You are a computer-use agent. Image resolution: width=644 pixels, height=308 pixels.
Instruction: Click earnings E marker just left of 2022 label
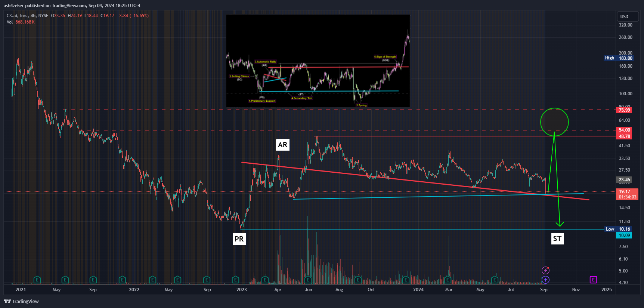[122, 280]
